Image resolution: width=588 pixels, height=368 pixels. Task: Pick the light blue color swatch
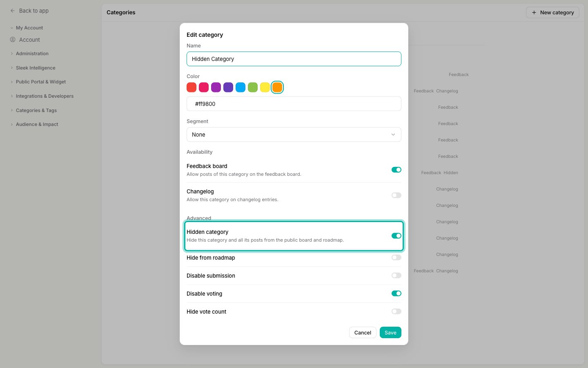click(x=241, y=87)
